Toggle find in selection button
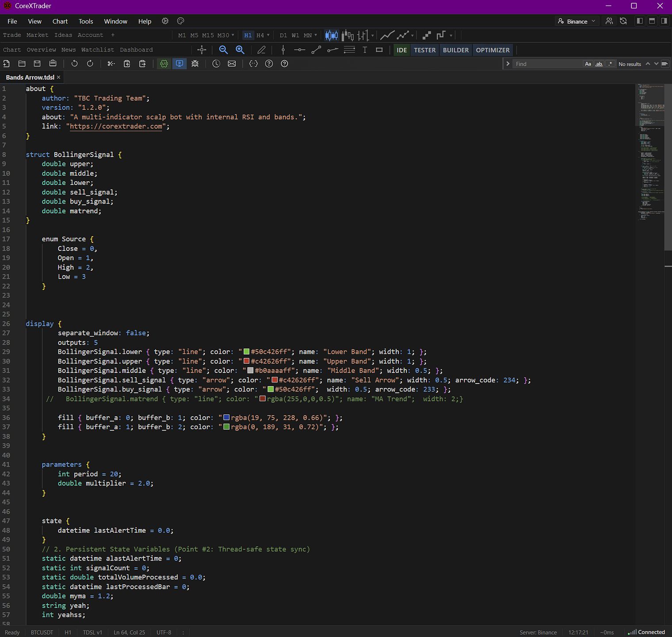Viewport: 672px width, 637px height. (x=664, y=64)
